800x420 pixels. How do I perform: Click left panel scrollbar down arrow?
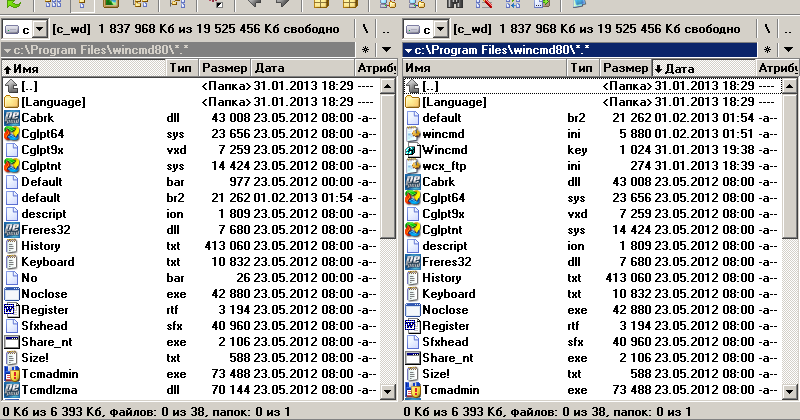pos(388,392)
